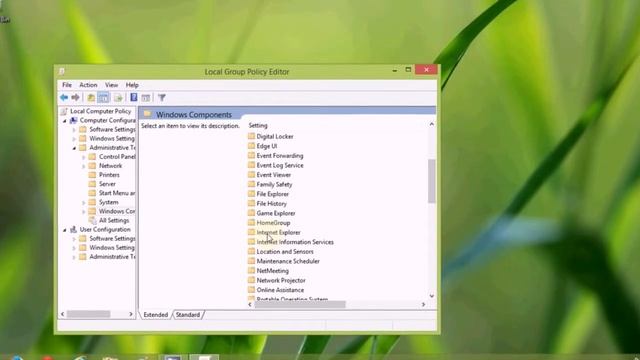Screen dimensions: 640x360
Task: Expand the System tree node
Action: point(84,202)
